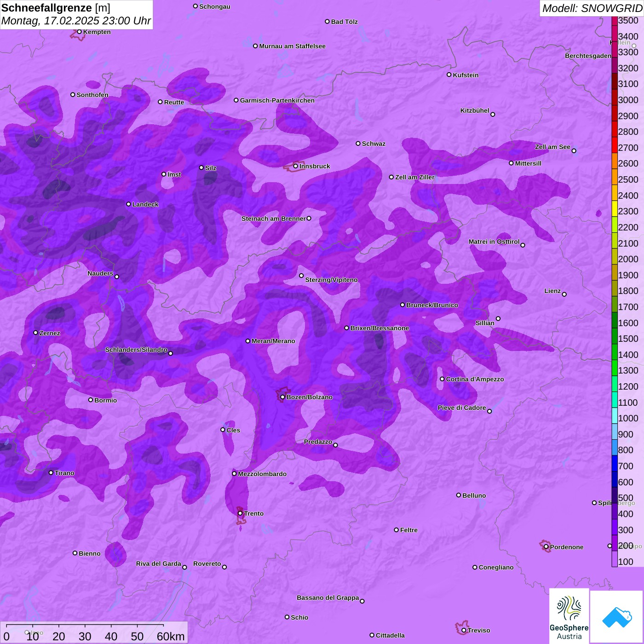Click the Sillian label
This screenshot has height=644, width=644.
point(485,323)
